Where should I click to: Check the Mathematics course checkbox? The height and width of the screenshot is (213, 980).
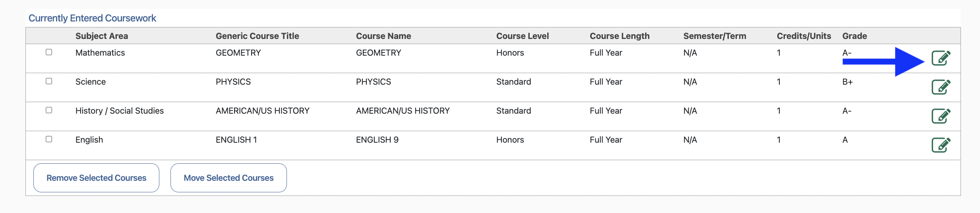[x=49, y=52]
